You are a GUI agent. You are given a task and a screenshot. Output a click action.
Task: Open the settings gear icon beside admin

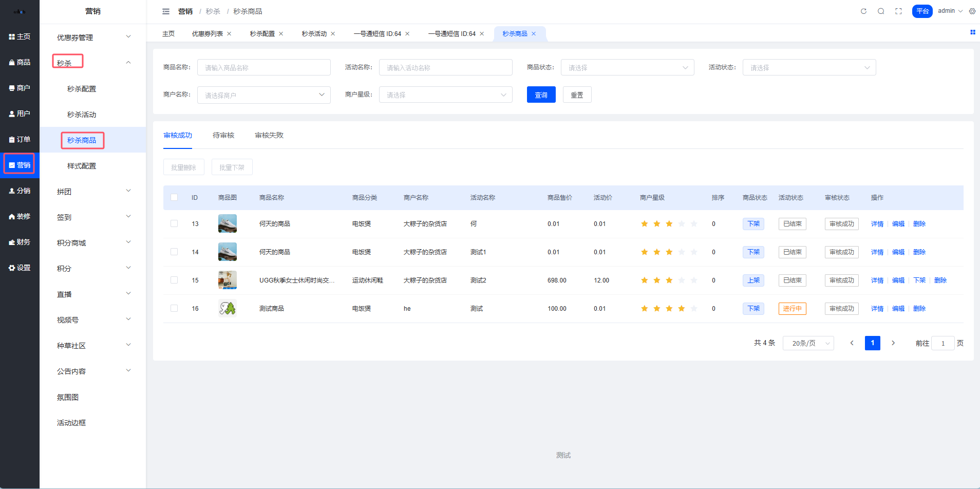(x=972, y=11)
